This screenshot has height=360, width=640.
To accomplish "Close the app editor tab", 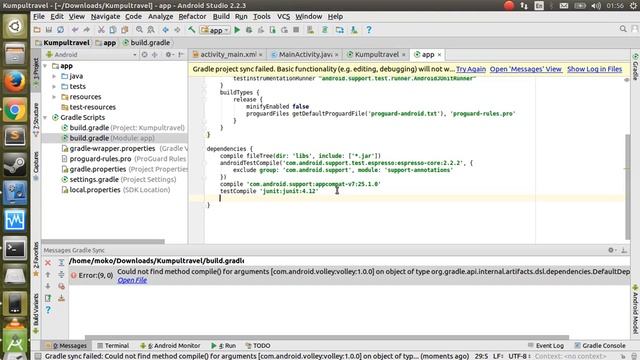I will (x=440, y=55).
